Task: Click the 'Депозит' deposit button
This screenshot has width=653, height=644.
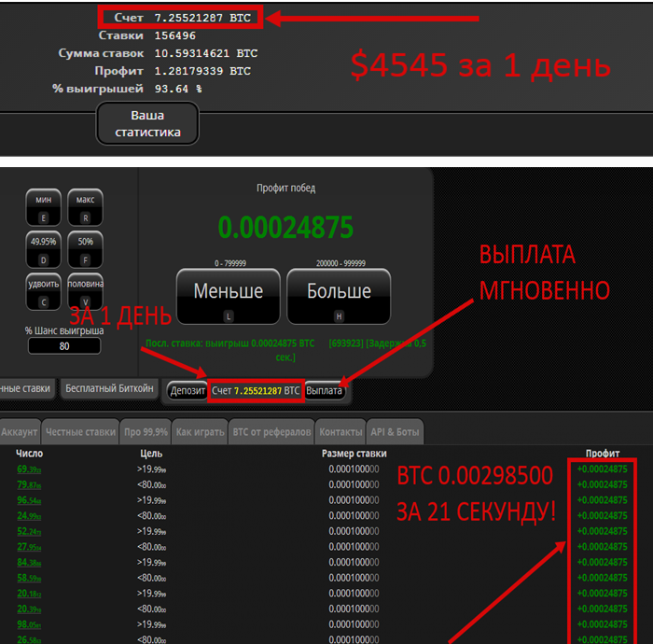Action: coord(188,390)
